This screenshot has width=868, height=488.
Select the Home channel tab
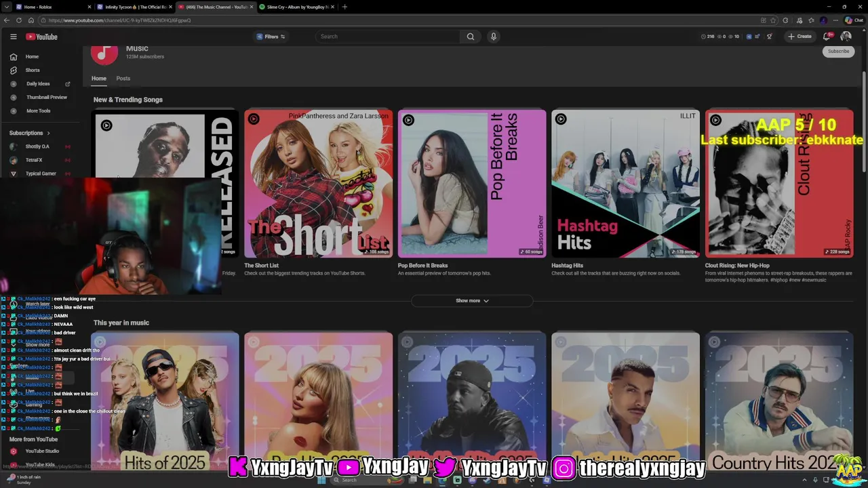click(99, 79)
